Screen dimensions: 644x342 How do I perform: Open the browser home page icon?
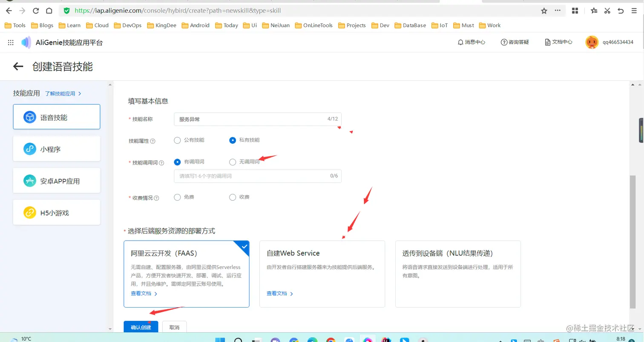[49, 11]
